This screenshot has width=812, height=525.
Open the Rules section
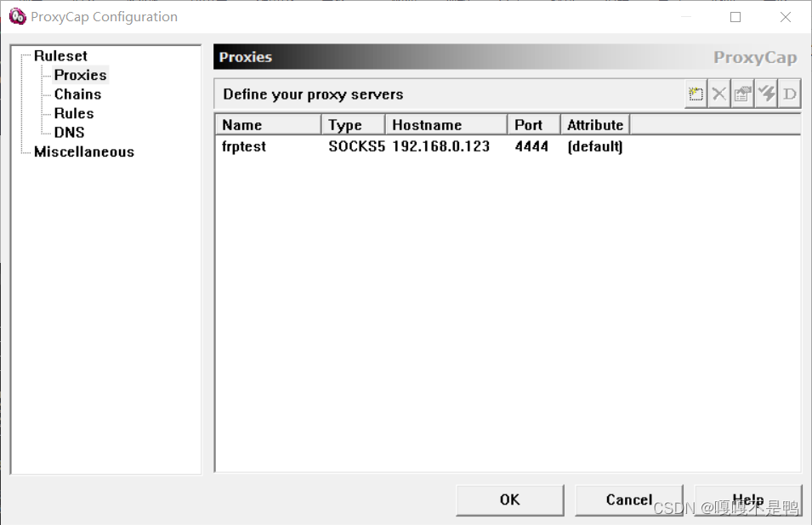(x=74, y=113)
